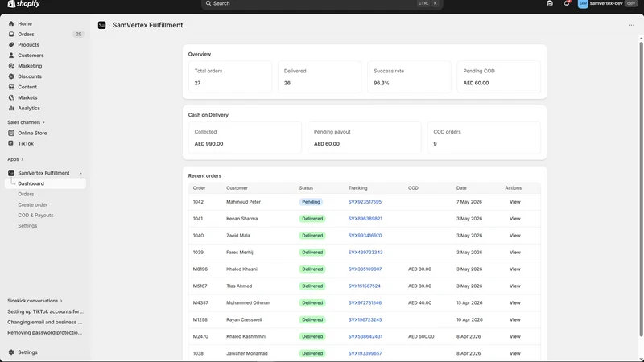Click the Delivered card showing 26

(x=320, y=76)
